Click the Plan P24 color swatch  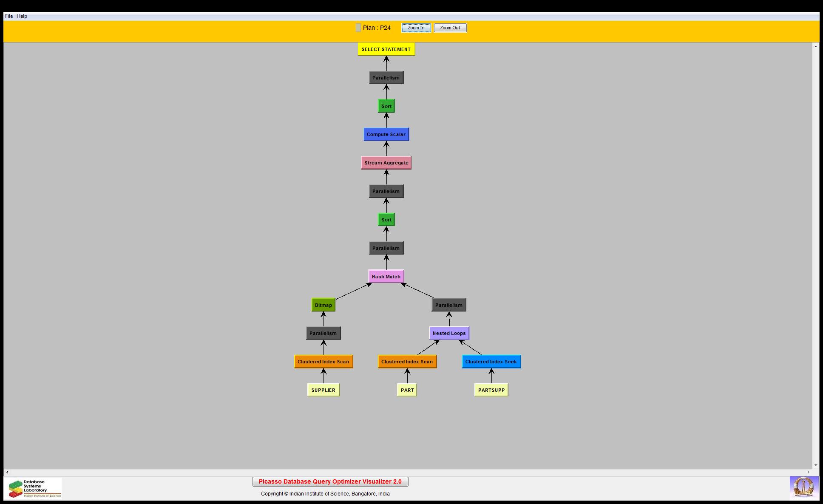coord(358,28)
